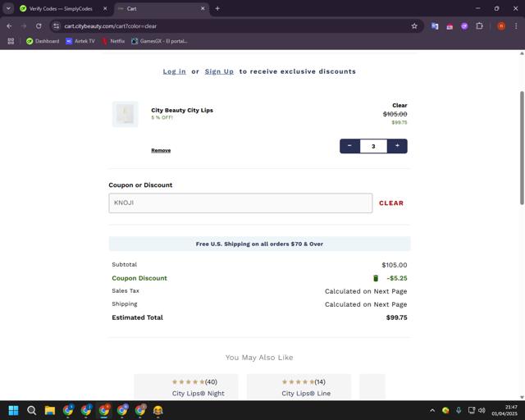
Task: Open the Airtek TV bookmark
Action: pyautogui.click(x=80, y=41)
